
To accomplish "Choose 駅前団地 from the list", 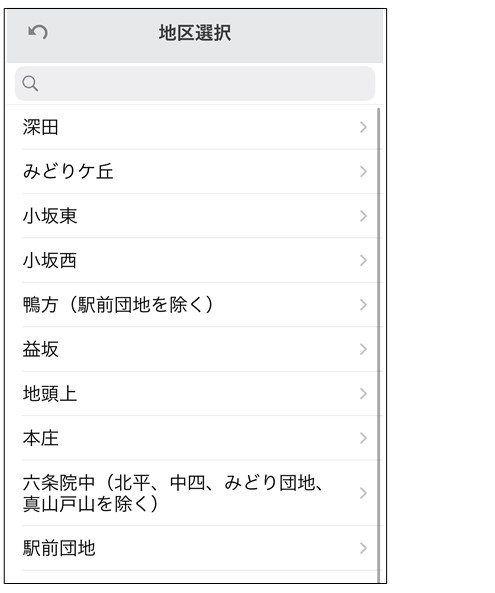I will point(193,548).
